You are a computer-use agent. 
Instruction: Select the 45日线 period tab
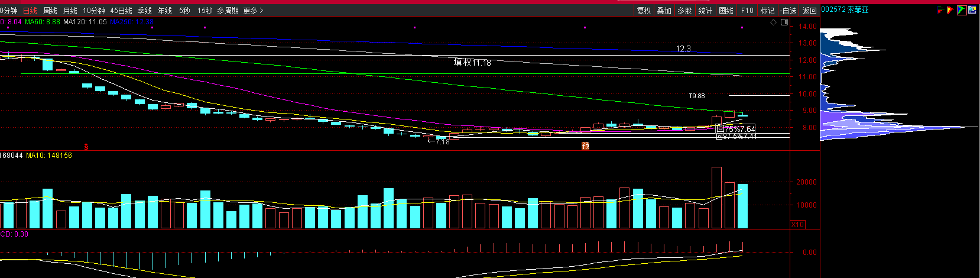pos(121,11)
